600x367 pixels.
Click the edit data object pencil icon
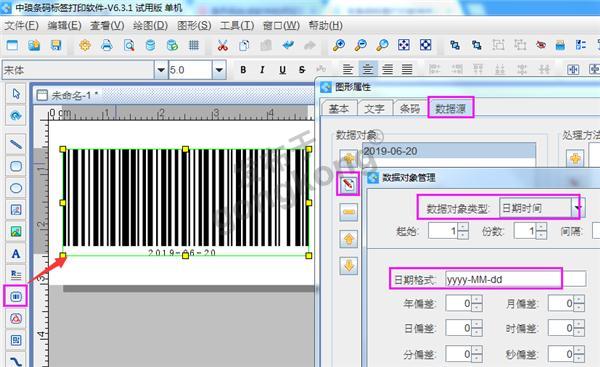pyautogui.click(x=348, y=184)
